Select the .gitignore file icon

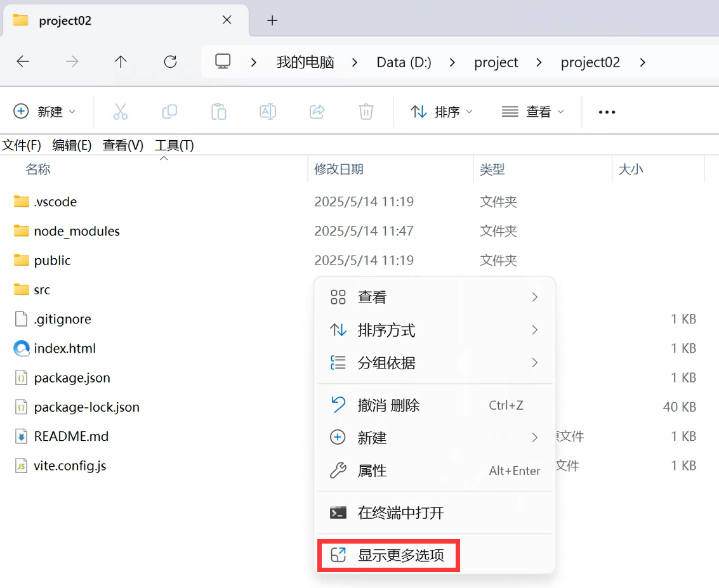coord(21,319)
